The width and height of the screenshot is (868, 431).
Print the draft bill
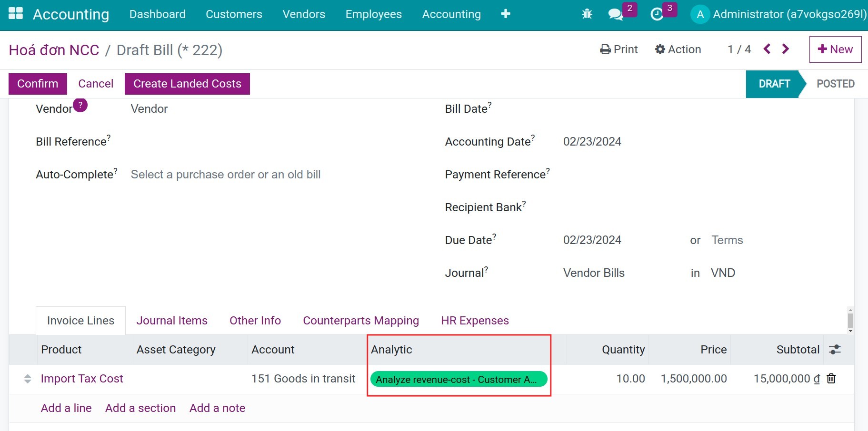tap(619, 49)
